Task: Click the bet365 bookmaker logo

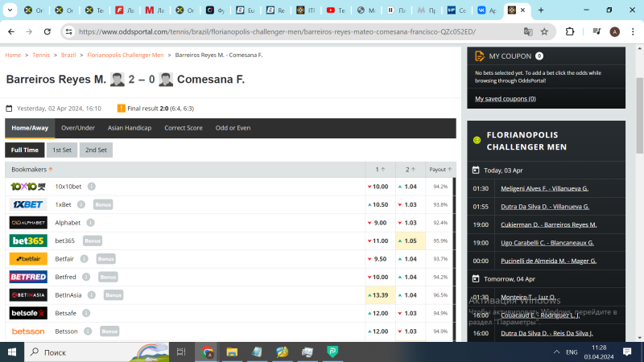Action: [28, 241]
